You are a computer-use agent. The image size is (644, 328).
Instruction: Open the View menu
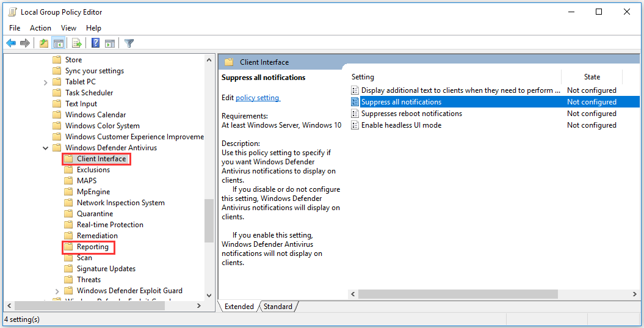68,28
